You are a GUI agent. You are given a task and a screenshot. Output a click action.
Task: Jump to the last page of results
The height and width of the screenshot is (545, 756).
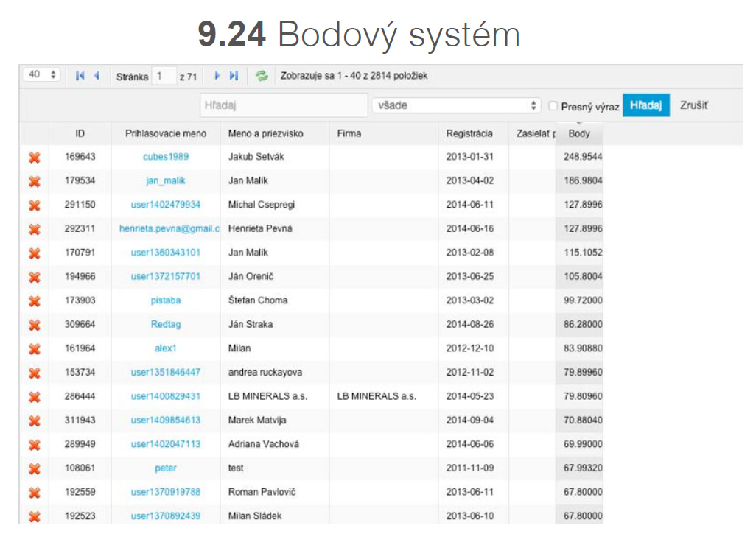234,76
